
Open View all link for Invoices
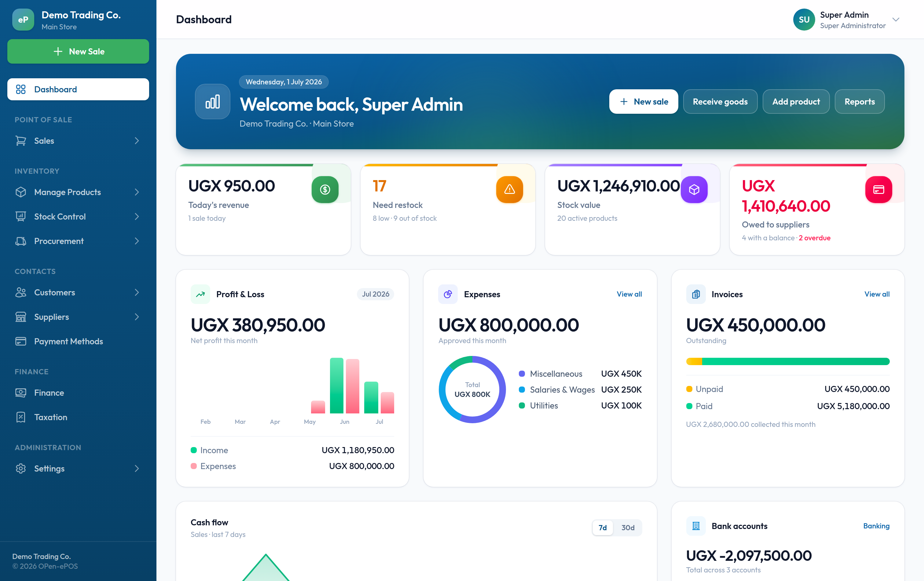coord(877,294)
